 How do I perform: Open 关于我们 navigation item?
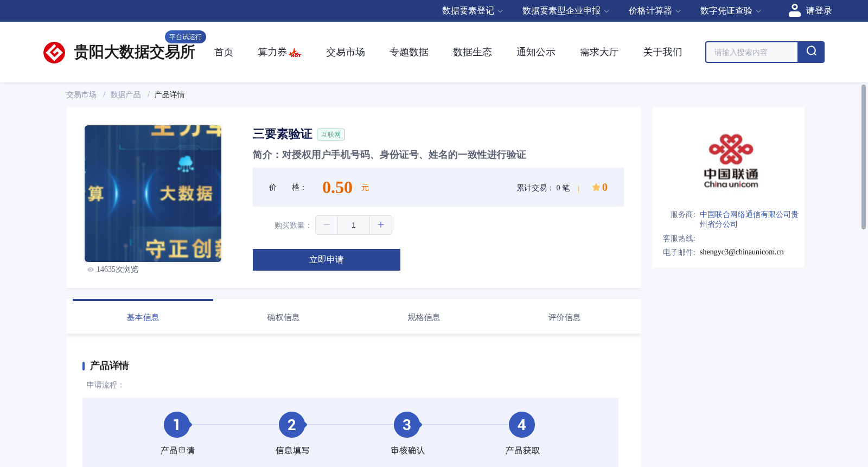pyautogui.click(x=663, y=52)
